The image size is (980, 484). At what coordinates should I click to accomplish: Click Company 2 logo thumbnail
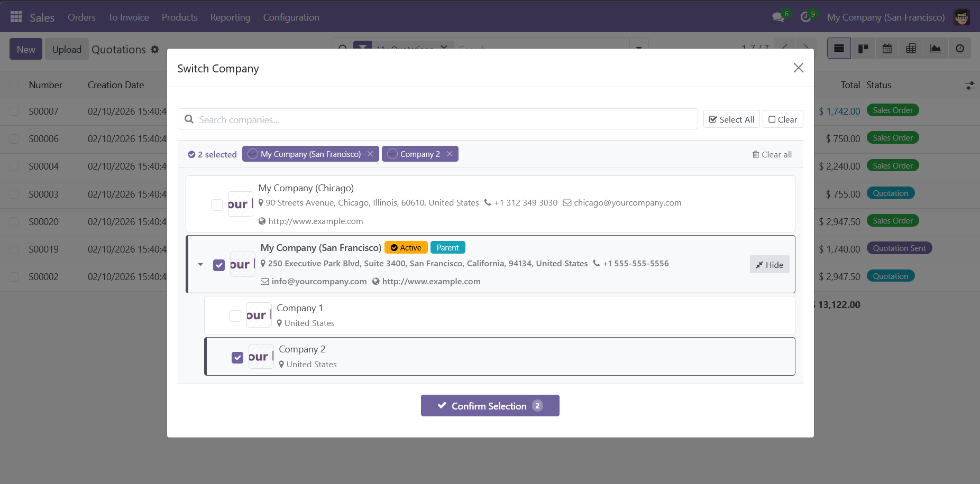click(x=261, y=356)
